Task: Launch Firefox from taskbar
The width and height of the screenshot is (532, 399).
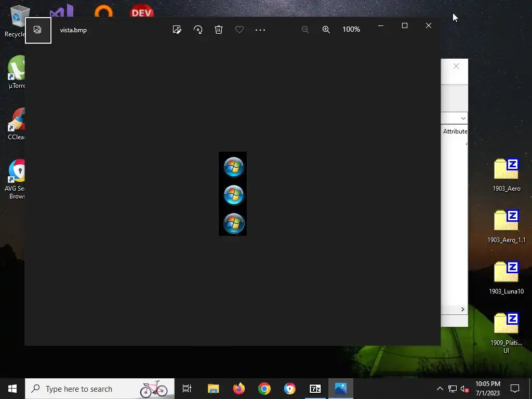Action: tap(239, 389)
